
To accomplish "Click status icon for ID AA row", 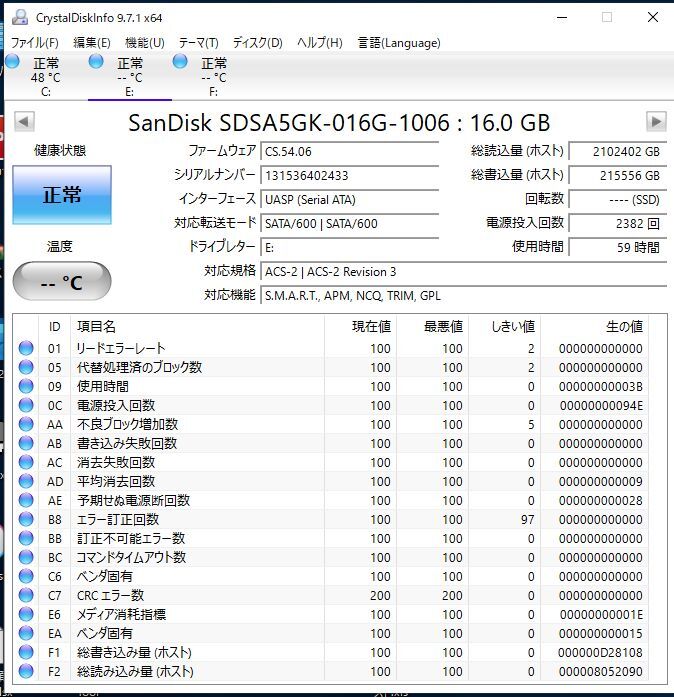I will (x=26, y=425).
